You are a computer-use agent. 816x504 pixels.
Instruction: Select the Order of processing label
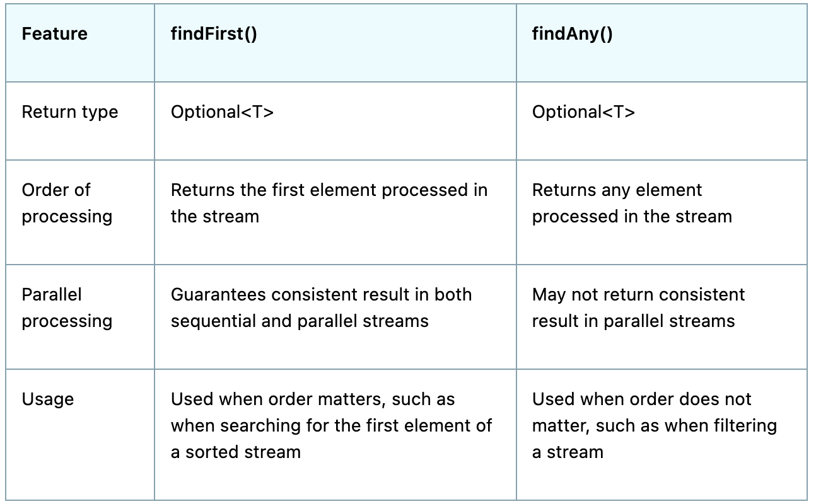(x=67, y=203)
